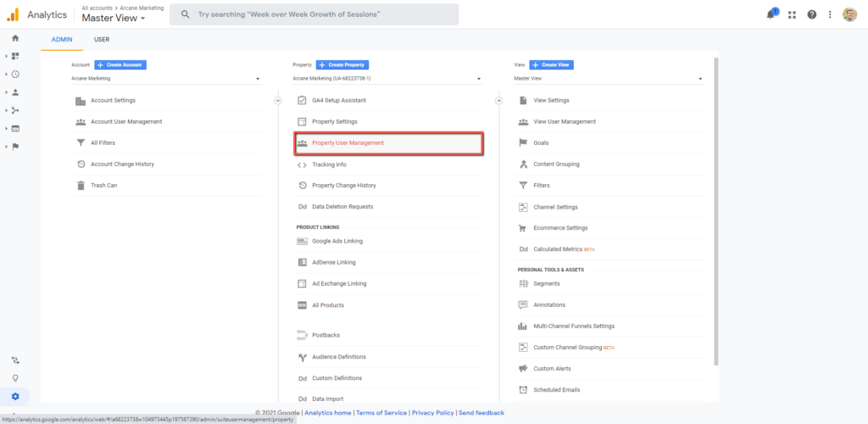The height and width of the screenshot is (424, 868).
Task: Switch to the ADMIN tab
Action: click(x=62, y=40)
